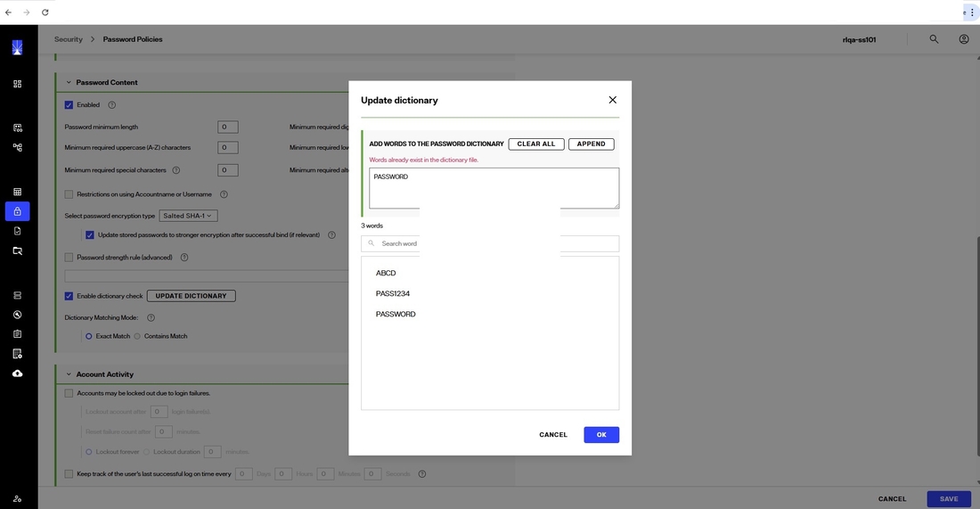
Task: Click the Password minimum length field
Action: [227, 127]
